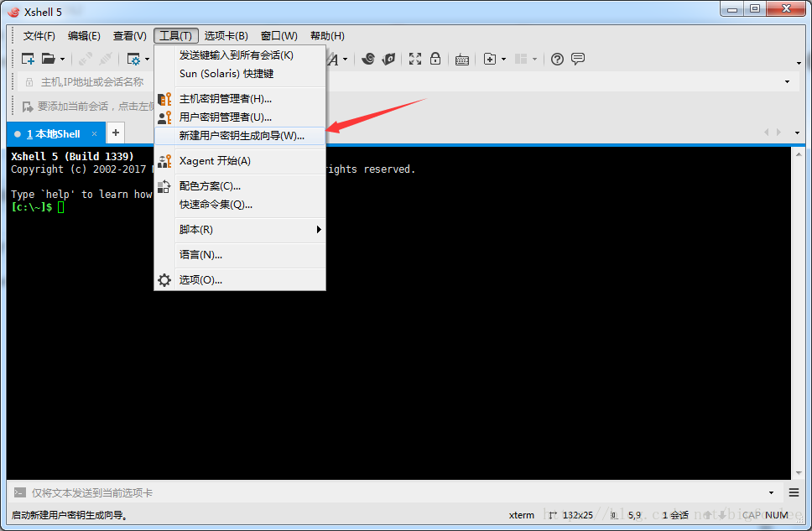812x531 pixels.
Task: Open 用户密钥管理者(U)... menu item
Action: pyautogui.click(x=240, y=117)
